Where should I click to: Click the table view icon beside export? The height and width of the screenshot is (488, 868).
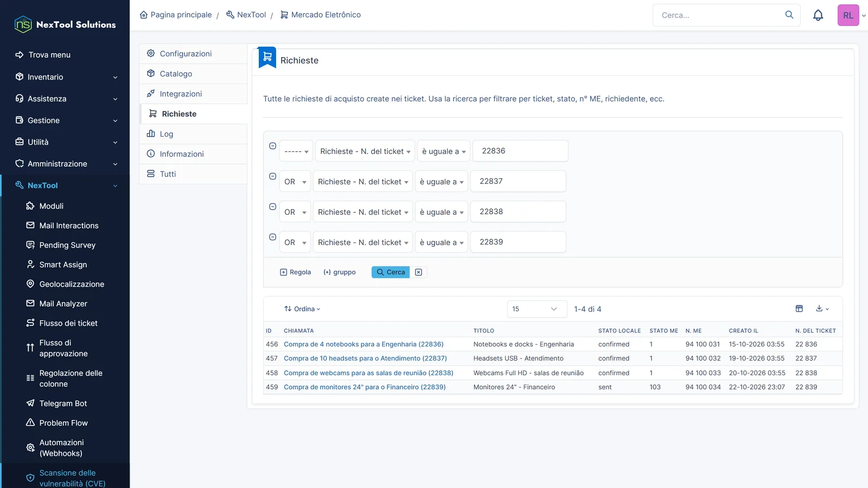(799, 309)
